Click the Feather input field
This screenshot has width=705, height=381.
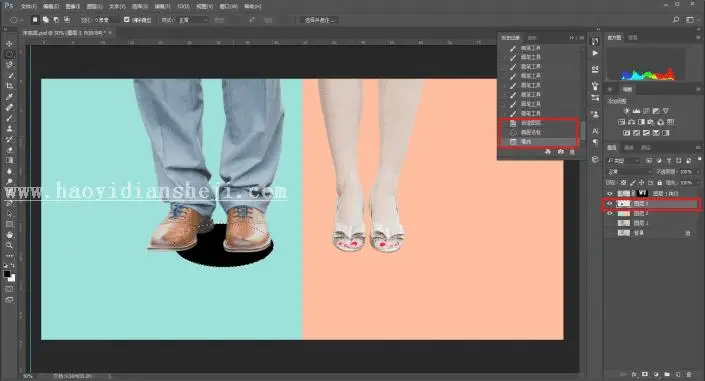click(x=106, y=20)
